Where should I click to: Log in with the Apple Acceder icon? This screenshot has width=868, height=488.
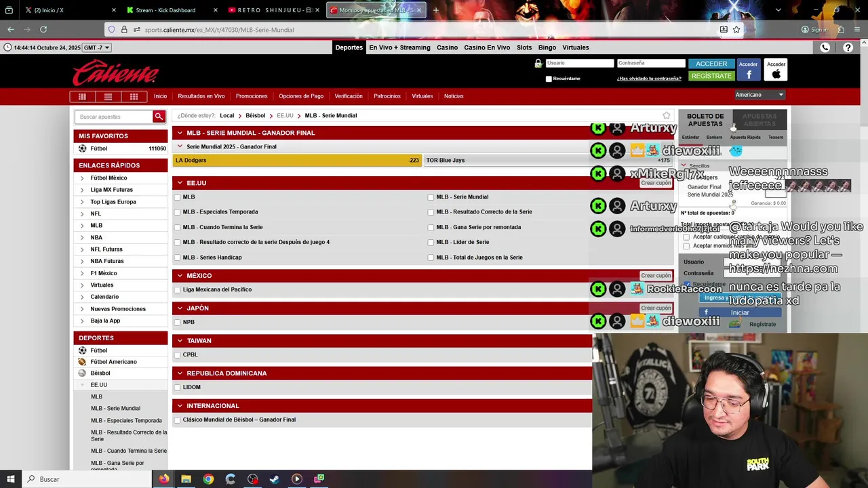point(776,70)
